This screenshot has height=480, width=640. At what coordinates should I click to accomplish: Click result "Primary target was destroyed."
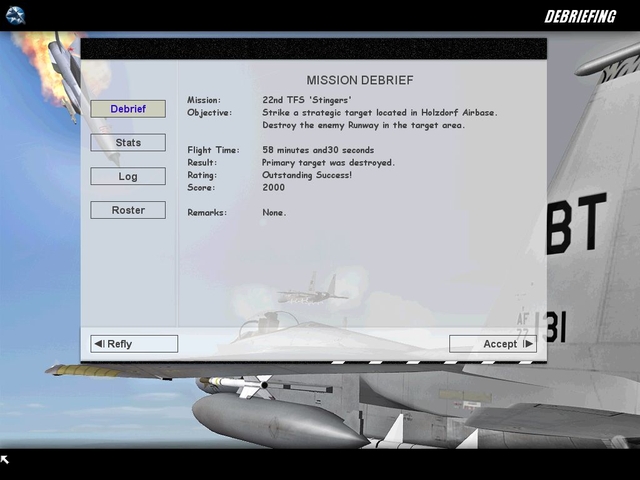coord(328,163)
